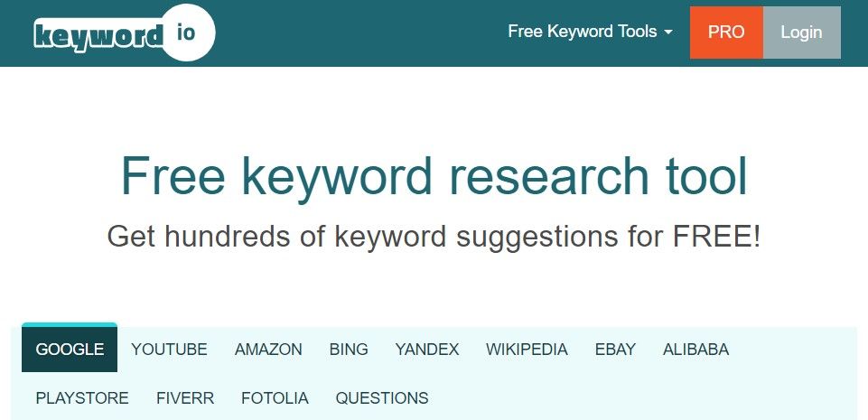
Task: Open the AMAZON keyword tab
Action: point(268,350)
